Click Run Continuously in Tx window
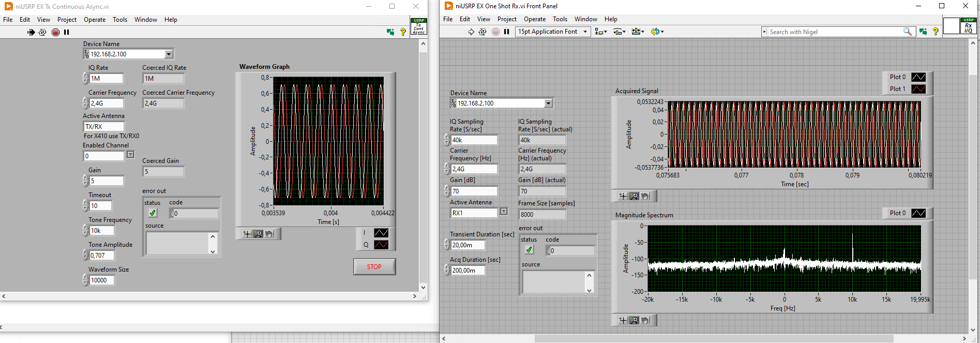The height and width of the screenshot is (343, 980). point(42,32)
